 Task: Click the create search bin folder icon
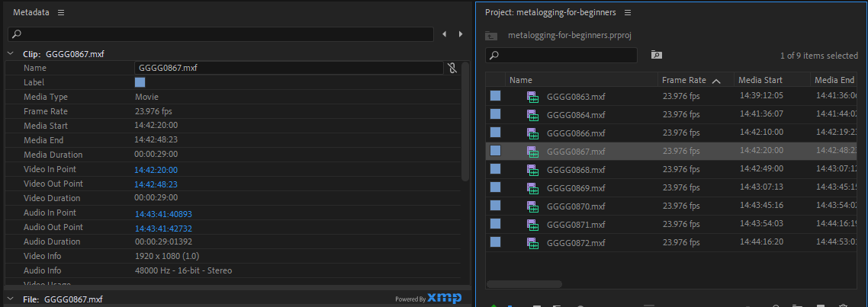[657, 55]
